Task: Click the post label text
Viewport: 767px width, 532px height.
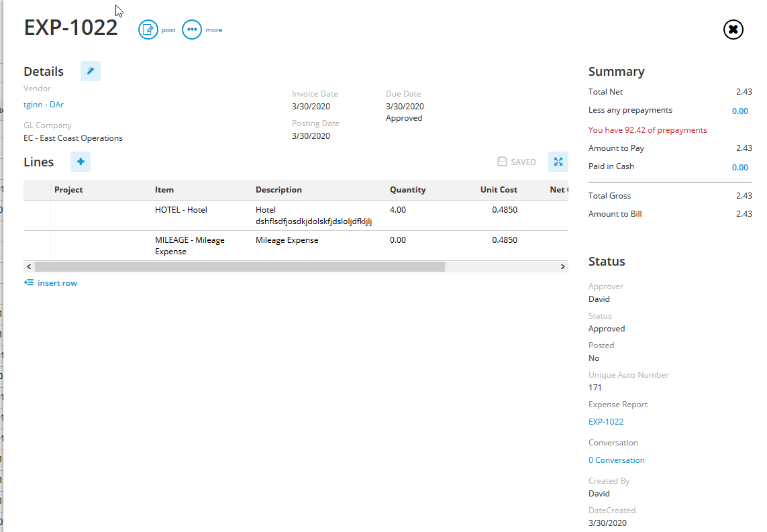Action: 168,30
